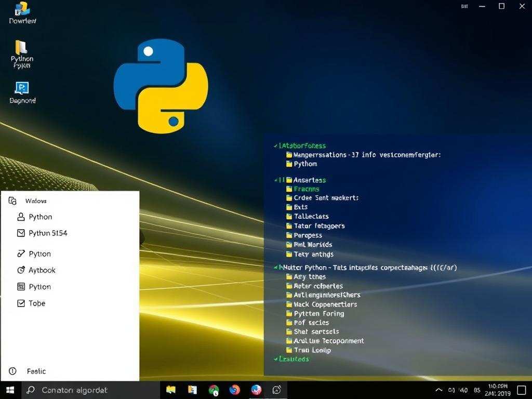Viewport: 532px width, 399px height.
Task: Click the Walows header text in menu
Action: (36, 201)
